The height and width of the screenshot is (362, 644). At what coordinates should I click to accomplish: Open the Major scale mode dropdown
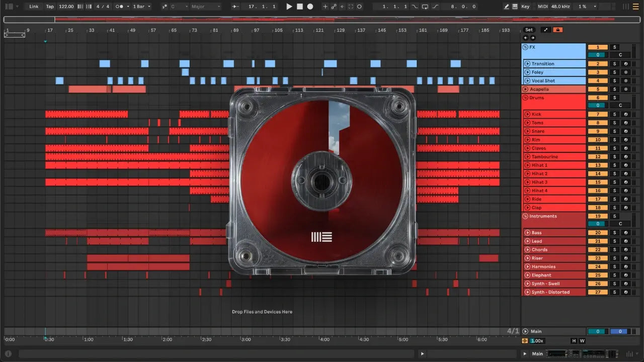point(205,7)
